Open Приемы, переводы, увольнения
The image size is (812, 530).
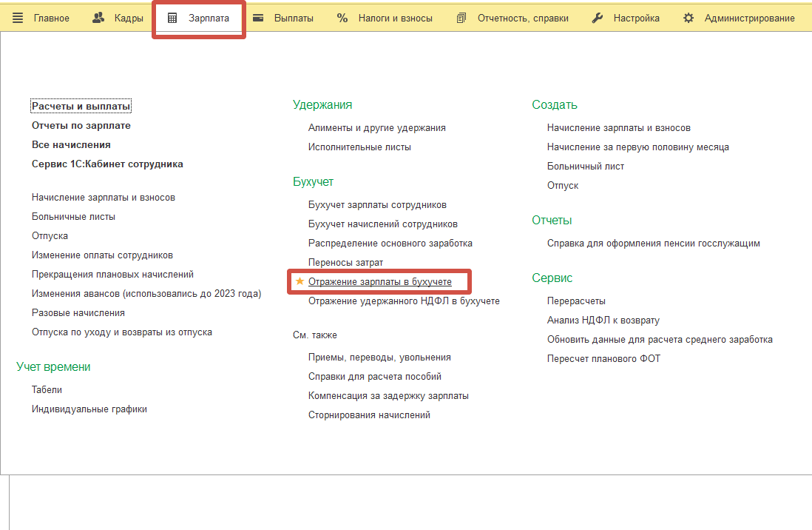pyautogui.click(x=379, y=357)
